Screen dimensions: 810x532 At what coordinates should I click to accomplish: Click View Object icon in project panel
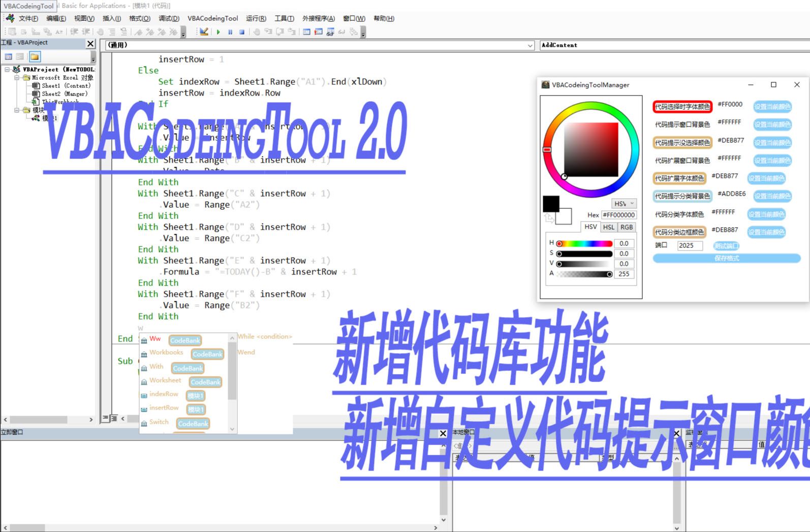20,57
